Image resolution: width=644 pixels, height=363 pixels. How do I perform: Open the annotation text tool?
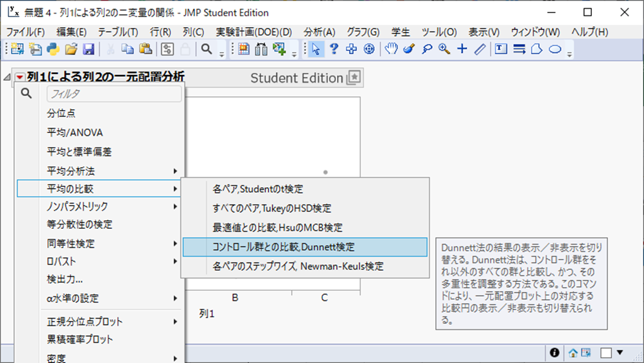(500, 49)
